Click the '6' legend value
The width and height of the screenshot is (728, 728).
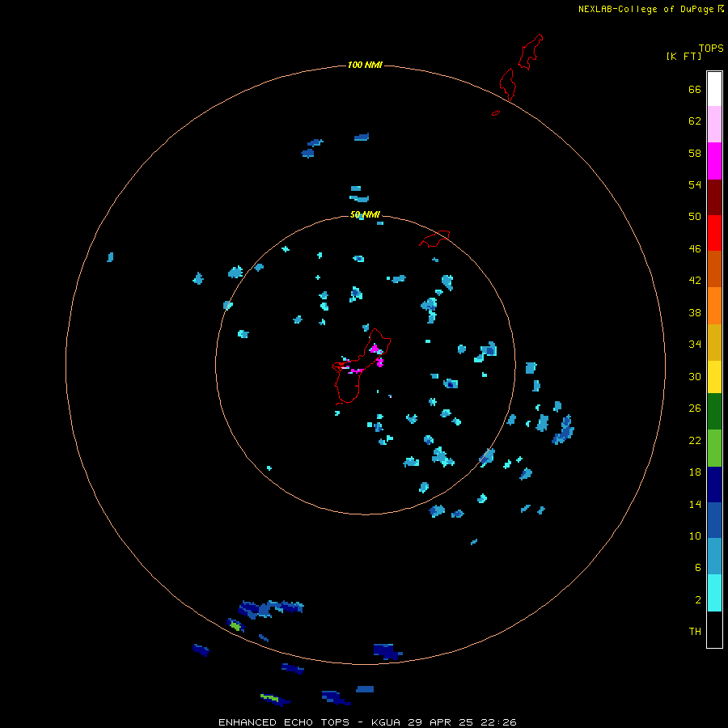pos(698,568)
